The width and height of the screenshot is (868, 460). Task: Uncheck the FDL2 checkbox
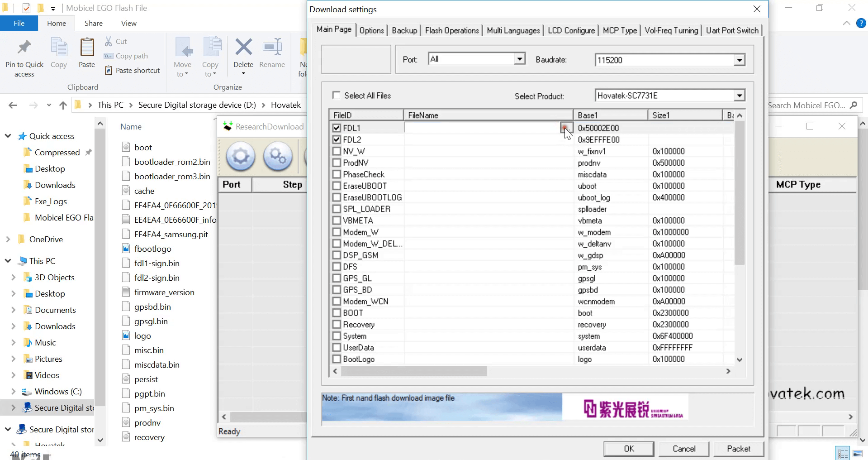336,139
